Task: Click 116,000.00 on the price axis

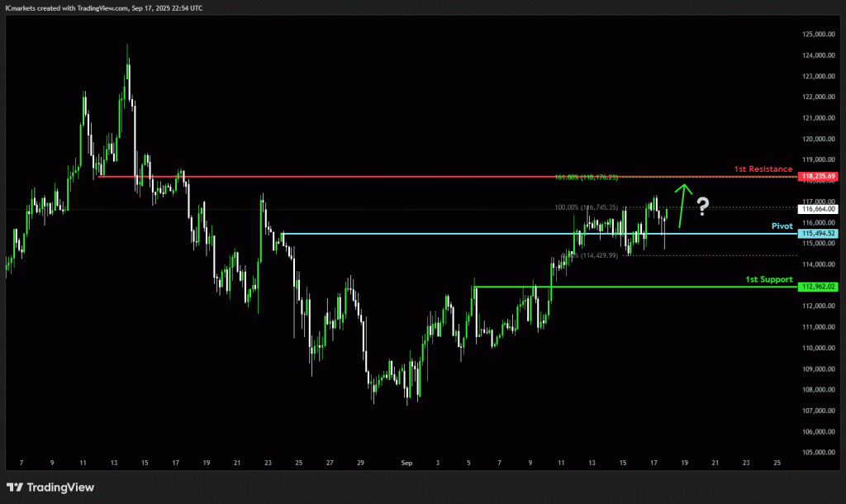Action: point(819,222)
